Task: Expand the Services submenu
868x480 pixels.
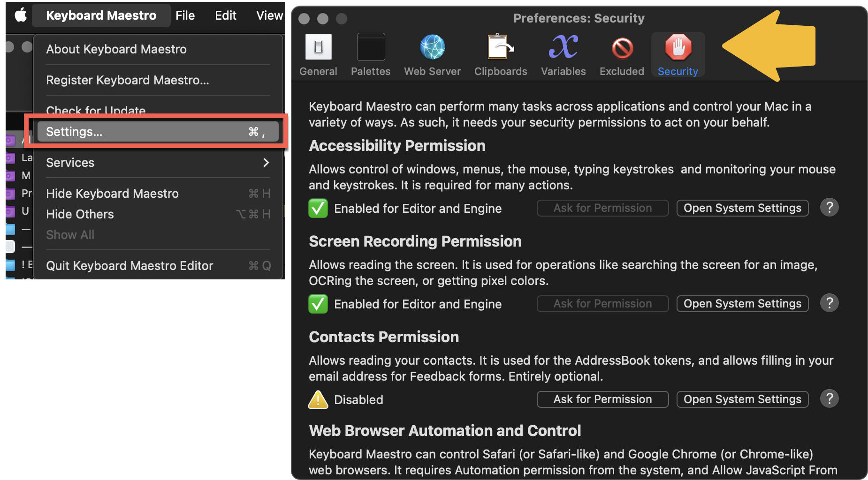Action: coord(158,163)
